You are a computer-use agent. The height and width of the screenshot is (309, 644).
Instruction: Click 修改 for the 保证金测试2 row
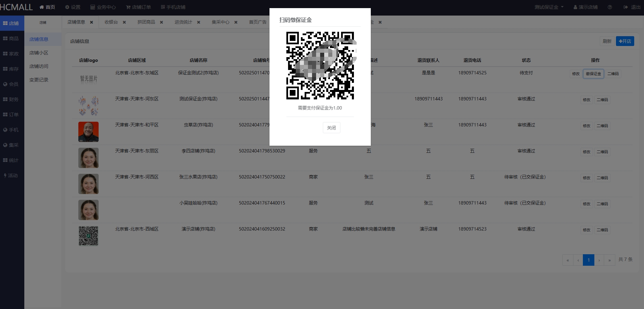(576, 74)
